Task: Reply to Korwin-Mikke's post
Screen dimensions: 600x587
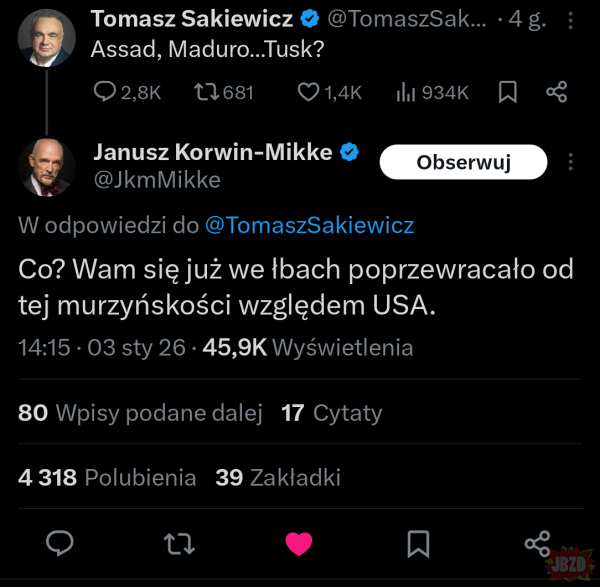Action: point(62,543)
